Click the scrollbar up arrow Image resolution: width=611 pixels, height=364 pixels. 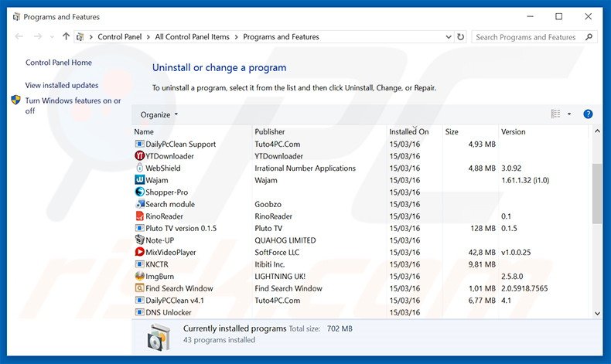(597, 131)
